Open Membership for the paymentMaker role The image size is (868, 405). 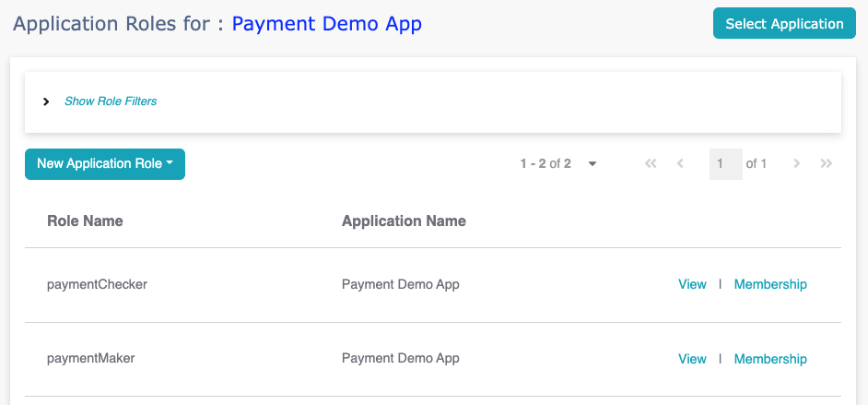coord(770,359)
